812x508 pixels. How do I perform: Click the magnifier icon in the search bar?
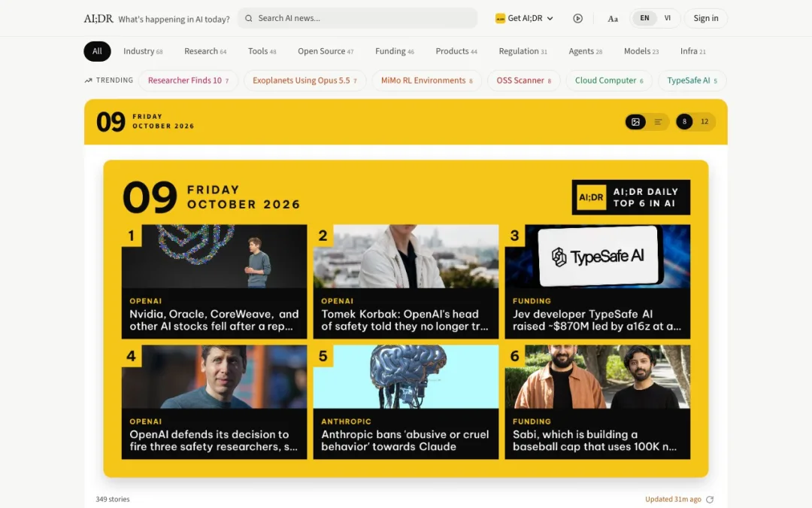tap(249, 18)
